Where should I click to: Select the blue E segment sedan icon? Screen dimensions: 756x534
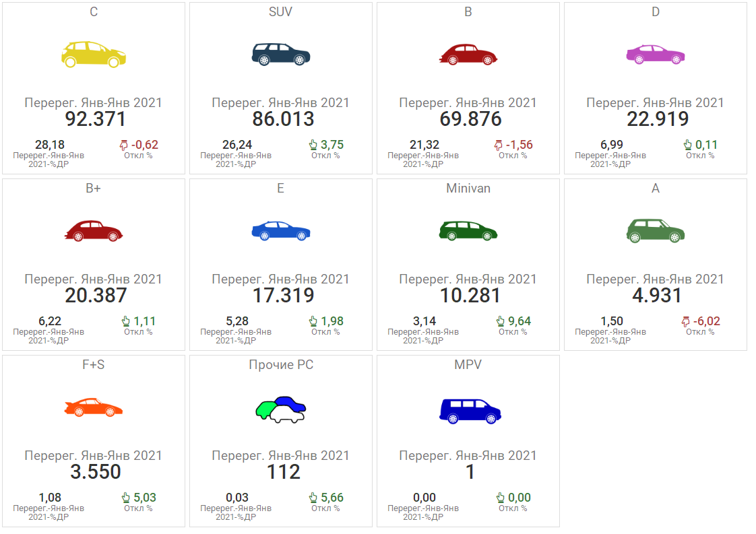click(281, 231)
